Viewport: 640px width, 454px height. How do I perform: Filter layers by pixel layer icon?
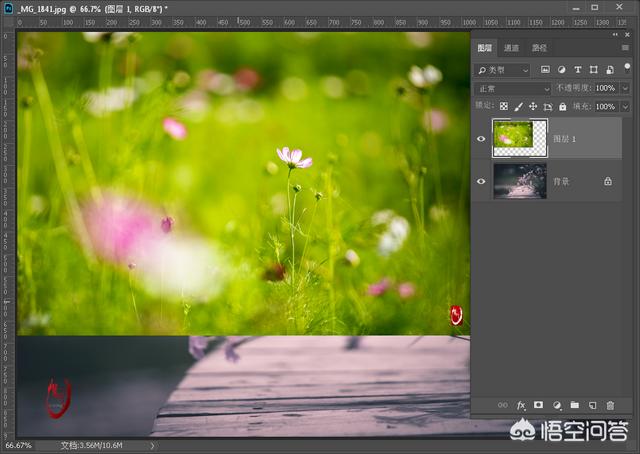pos(545,69)
